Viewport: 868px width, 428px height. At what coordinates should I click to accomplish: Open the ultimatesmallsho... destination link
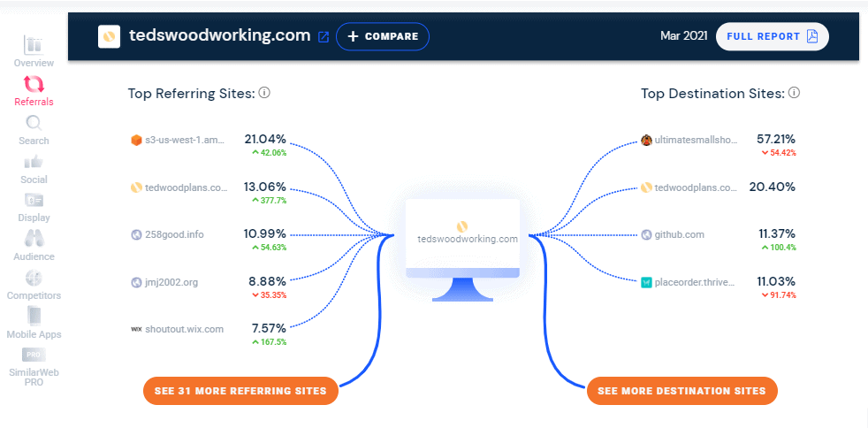tap(696, 141)
